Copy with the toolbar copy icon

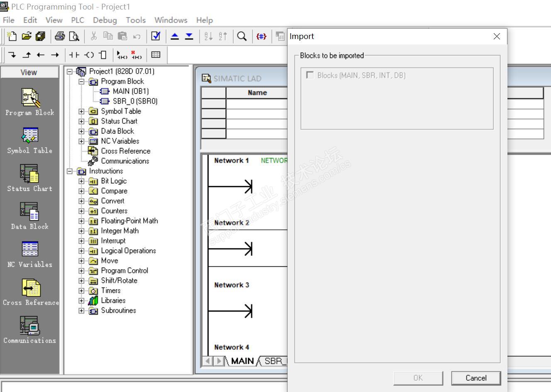(x=108, y=37)
